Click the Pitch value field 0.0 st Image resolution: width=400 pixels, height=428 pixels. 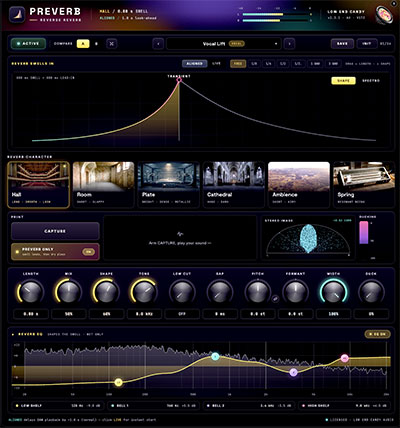258,314
